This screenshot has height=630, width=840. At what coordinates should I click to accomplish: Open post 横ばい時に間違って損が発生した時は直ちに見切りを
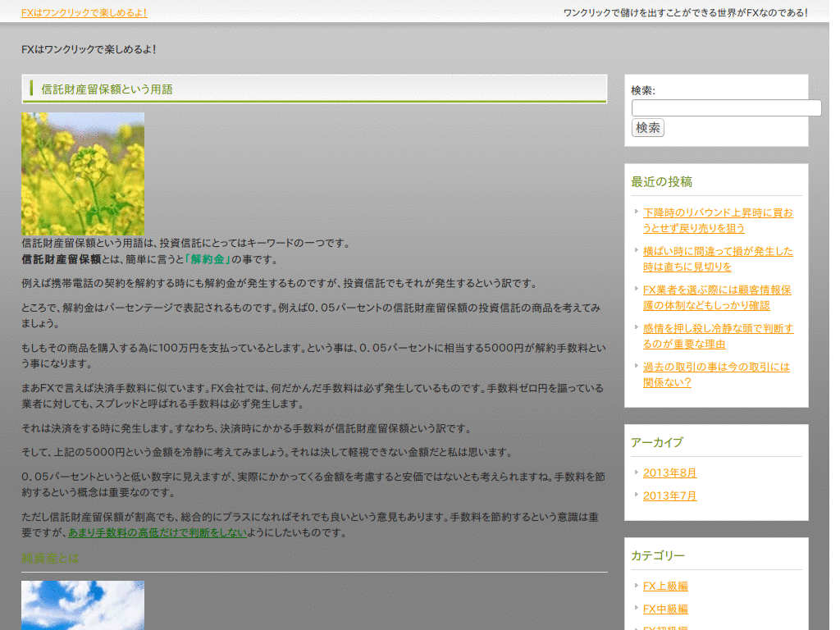[x=718, y=258]
